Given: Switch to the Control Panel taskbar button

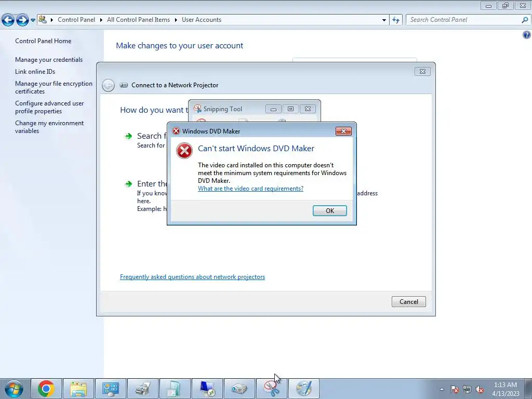Looking at the screenshot, I should coord(111,389).
